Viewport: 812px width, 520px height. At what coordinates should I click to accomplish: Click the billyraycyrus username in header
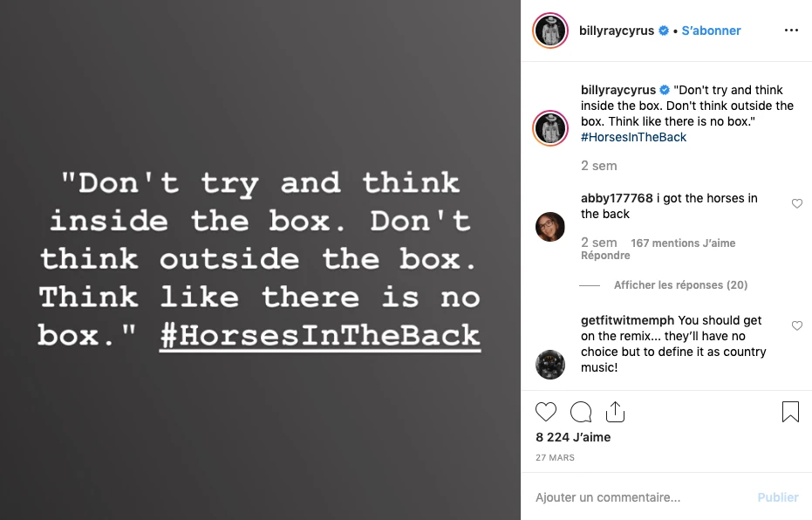point(617,31)
